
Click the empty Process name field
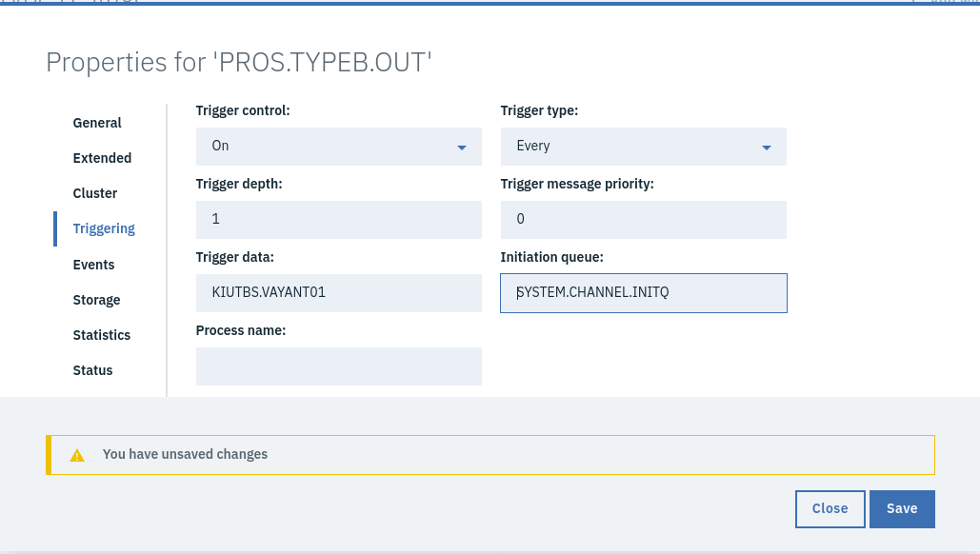(338, 366)
